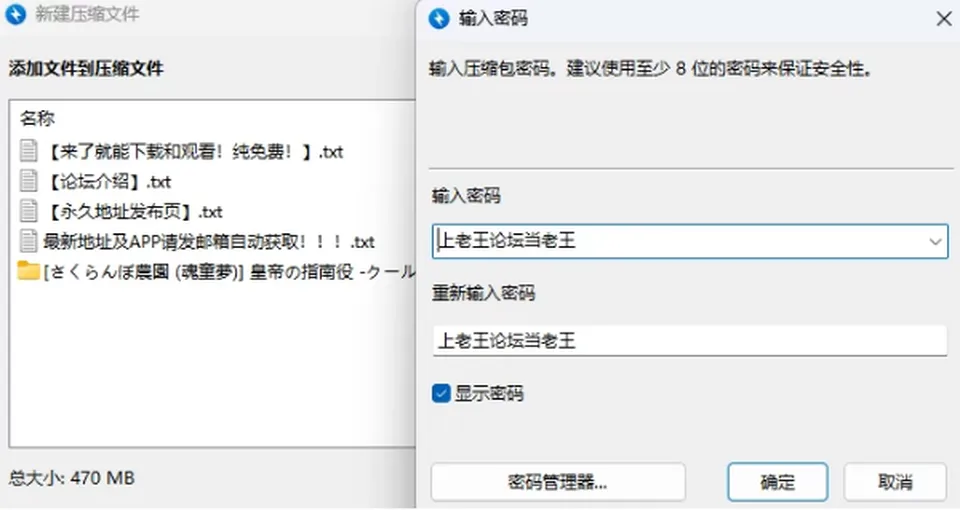Uncheck the 显示密码 checkbox
The width and height of the screenshot is (960, 510).
click(441, 393)
